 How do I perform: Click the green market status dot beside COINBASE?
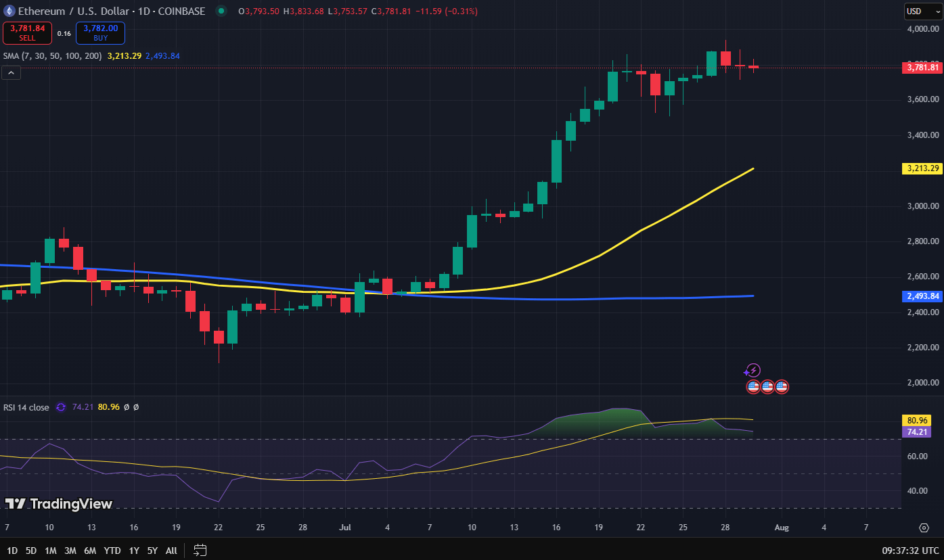(220, 11)
